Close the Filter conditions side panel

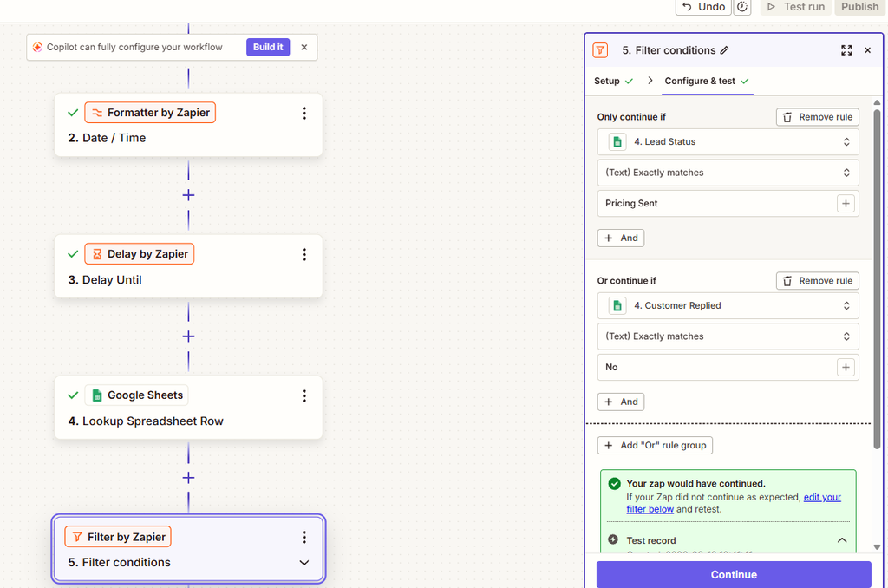tap(867, 50)
